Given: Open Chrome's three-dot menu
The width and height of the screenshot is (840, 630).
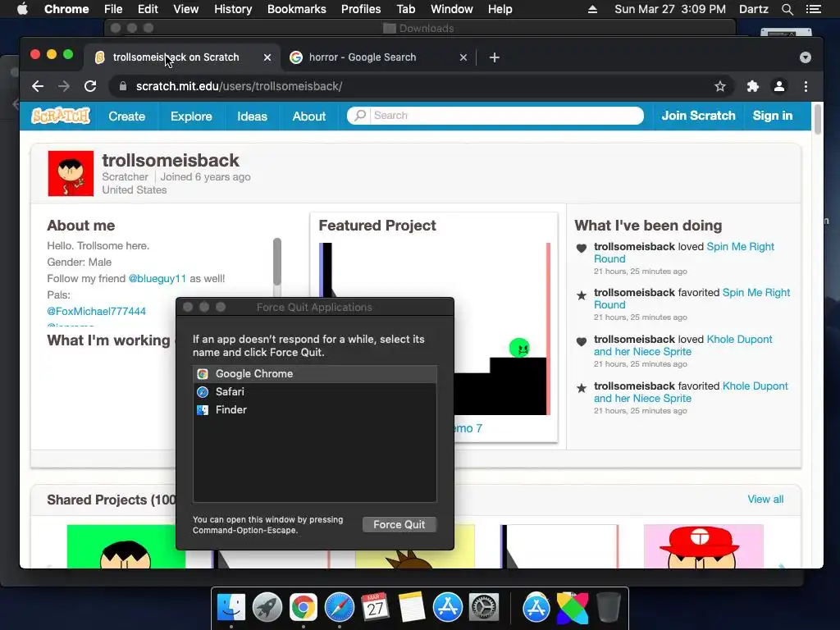Looking at the screenshot, I should 806,86.
